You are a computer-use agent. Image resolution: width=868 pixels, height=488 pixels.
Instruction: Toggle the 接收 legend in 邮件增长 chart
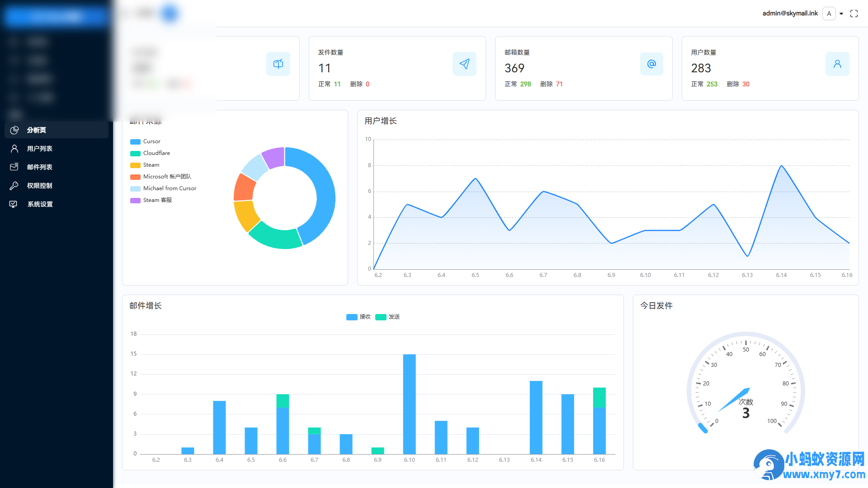[x=359, y=317]
